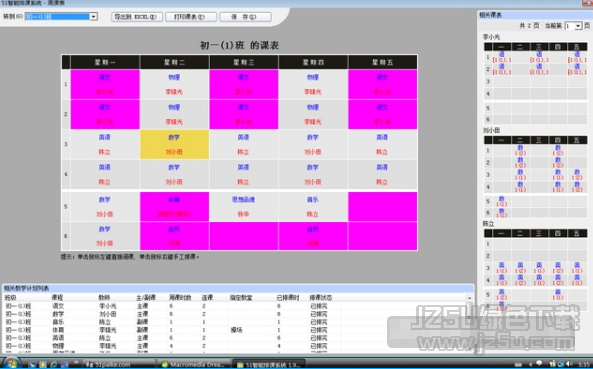Click the 教师 column header in plan list
Screen dimensions: 593x369
click(x=104, y=298)
